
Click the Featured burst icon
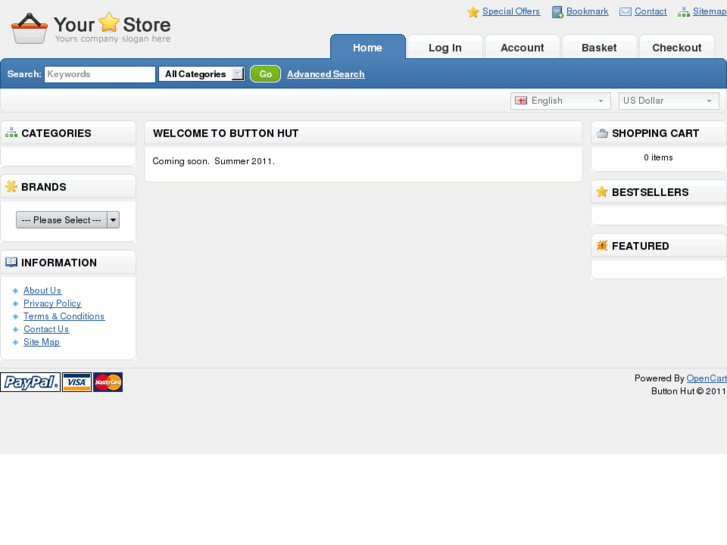coord(602,245)
